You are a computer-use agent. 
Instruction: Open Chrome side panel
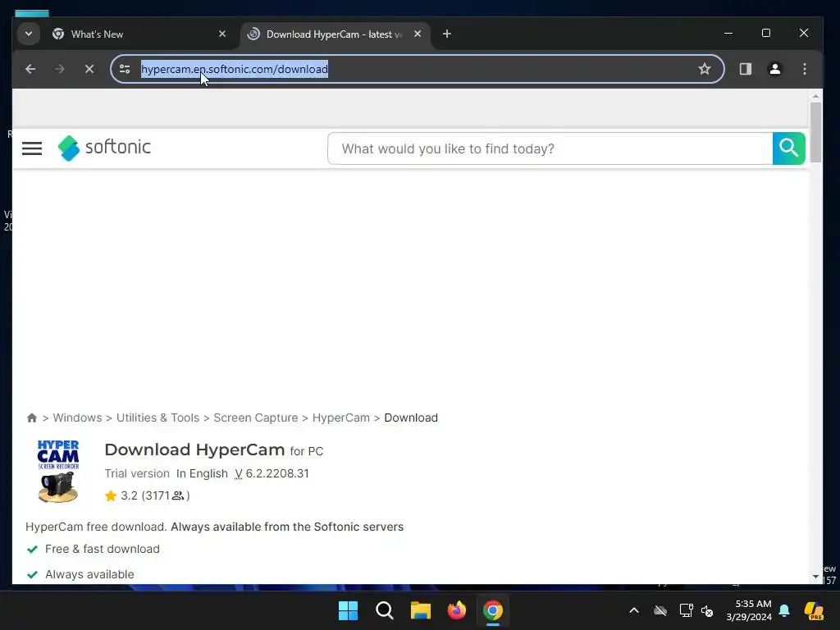point(745,69)
